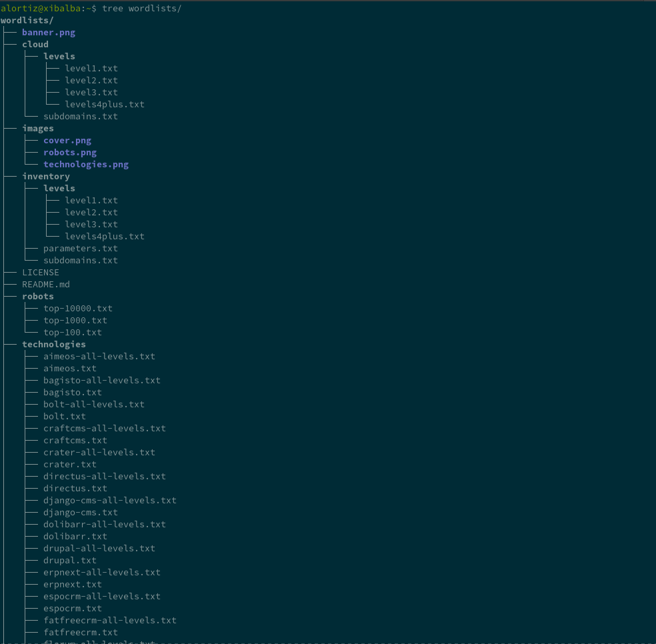Screen dimensions: 656x644
Task: Select the inventory directory name
Action: click(45, 177)
